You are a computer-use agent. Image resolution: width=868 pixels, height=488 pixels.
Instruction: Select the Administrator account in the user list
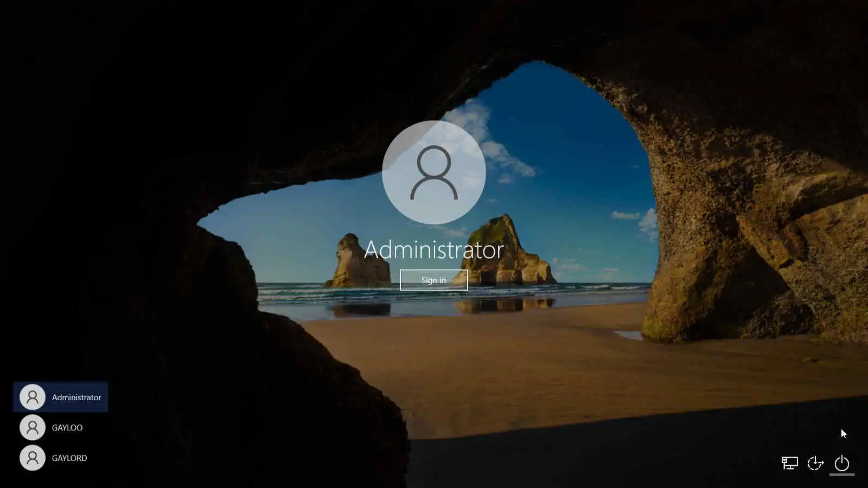(x=60, y=397)
